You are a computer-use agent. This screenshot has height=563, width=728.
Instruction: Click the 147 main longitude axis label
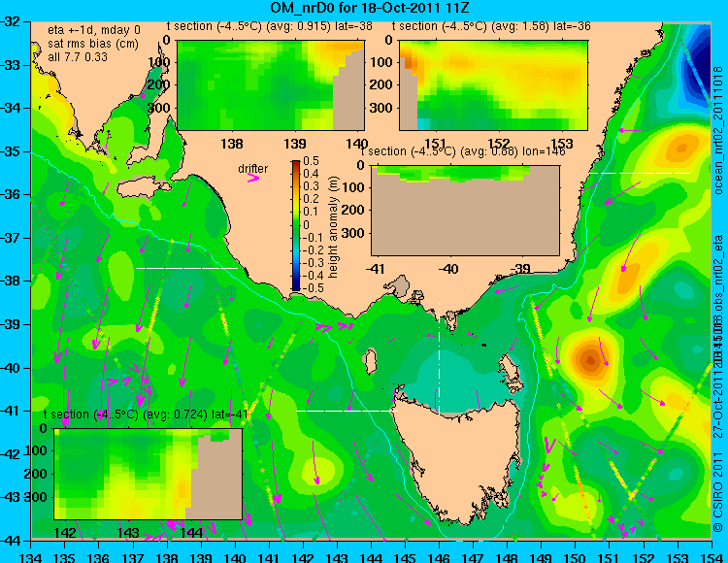point(473,557)
